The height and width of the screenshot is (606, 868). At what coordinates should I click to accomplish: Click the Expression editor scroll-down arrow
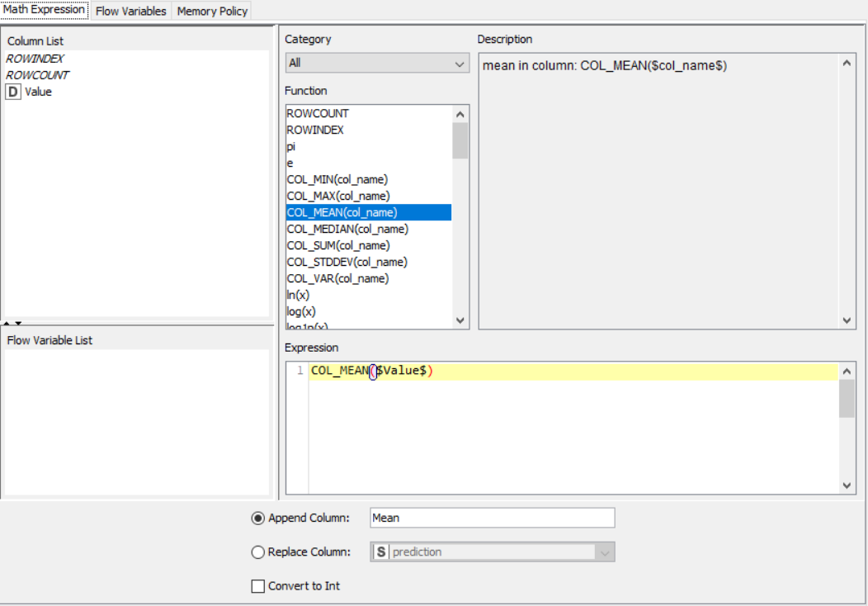847,485
